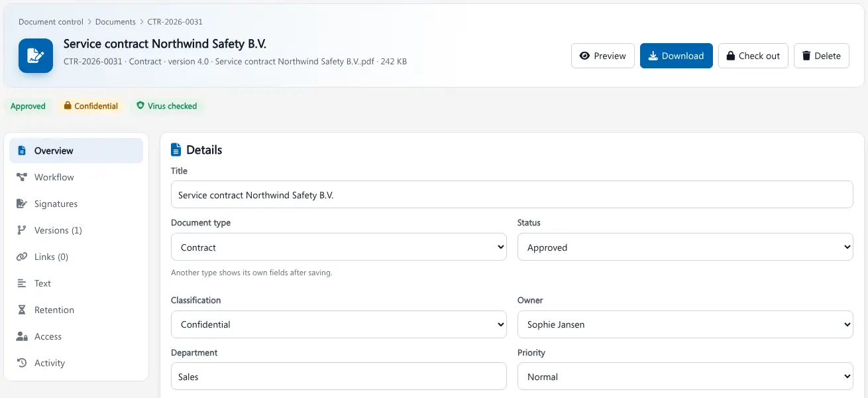Click the padlock icon in Confidential badge
This screenshot has width=868, height=398.
tap(68, 105)
